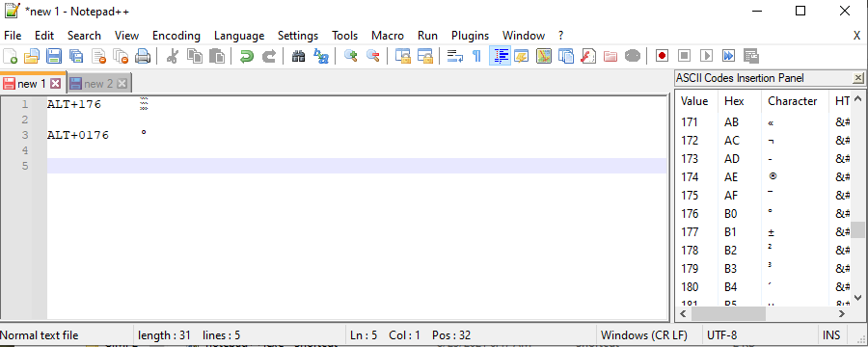Viewport: 868px width, 347px height.
Task: Close the new 2 tab
Action: point(122,84)
